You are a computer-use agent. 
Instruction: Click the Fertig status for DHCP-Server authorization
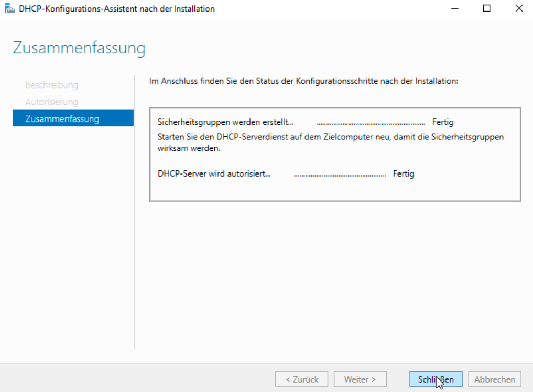(x=404, y=173)
